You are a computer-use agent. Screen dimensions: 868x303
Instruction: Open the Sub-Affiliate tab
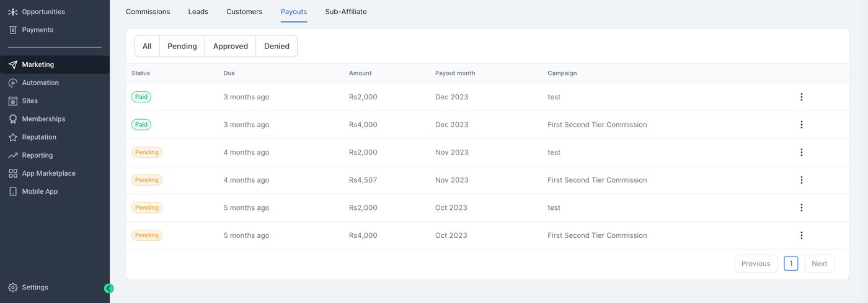tap(346, 12)
